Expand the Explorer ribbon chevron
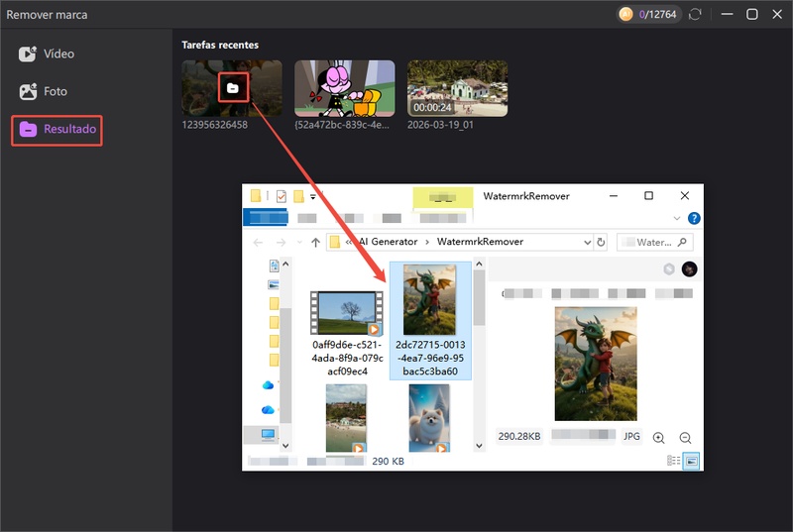This screenshot has height=532, width=793. 677,218
